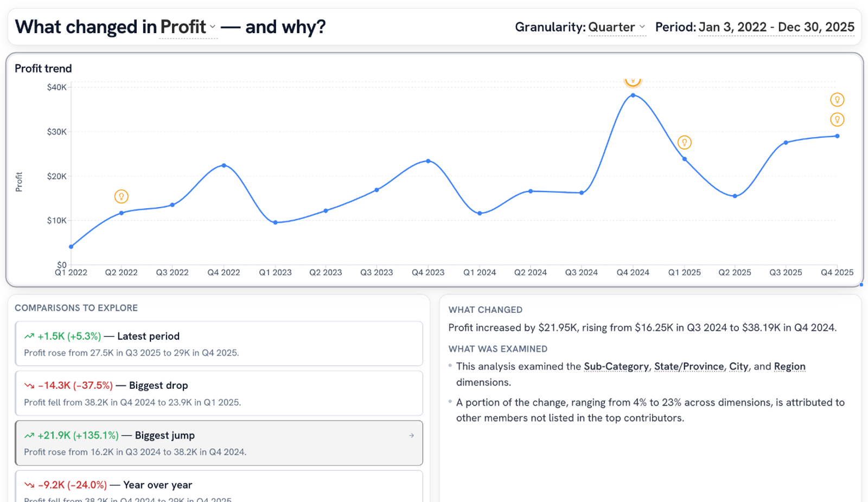Click the Q4 2023 data point on chart

(x=428, y=161)
